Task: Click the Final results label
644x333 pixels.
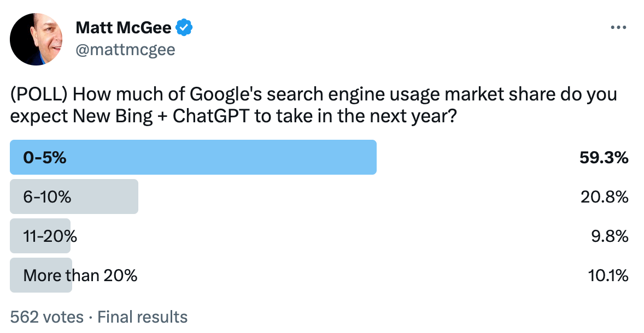Action: coord(143,317)
